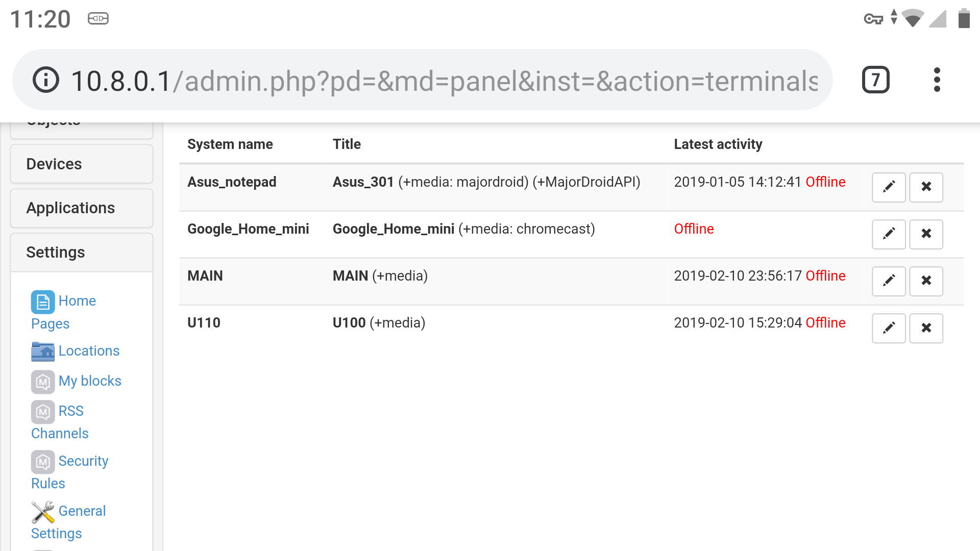The image size is (980, 551).
Task: Open Chrome's tab switcher
Action: pyautogui.click(x=875, y=79)
